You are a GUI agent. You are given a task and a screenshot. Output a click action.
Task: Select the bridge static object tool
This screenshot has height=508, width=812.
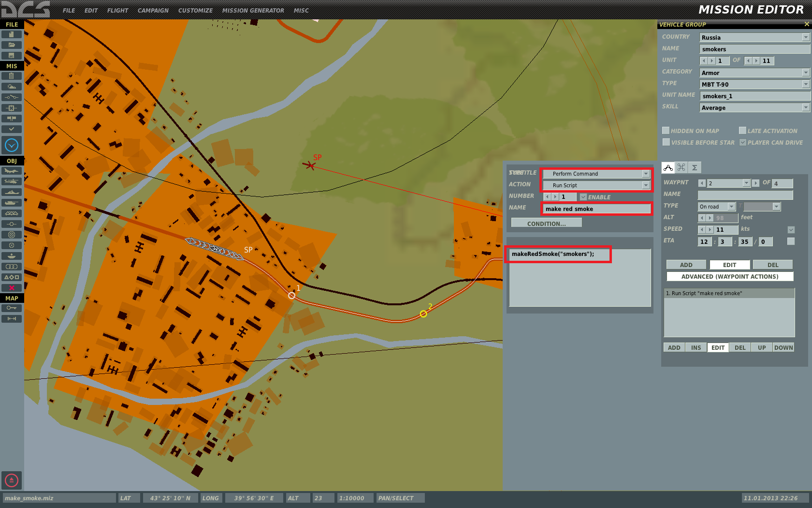click(x=12, y=213)
